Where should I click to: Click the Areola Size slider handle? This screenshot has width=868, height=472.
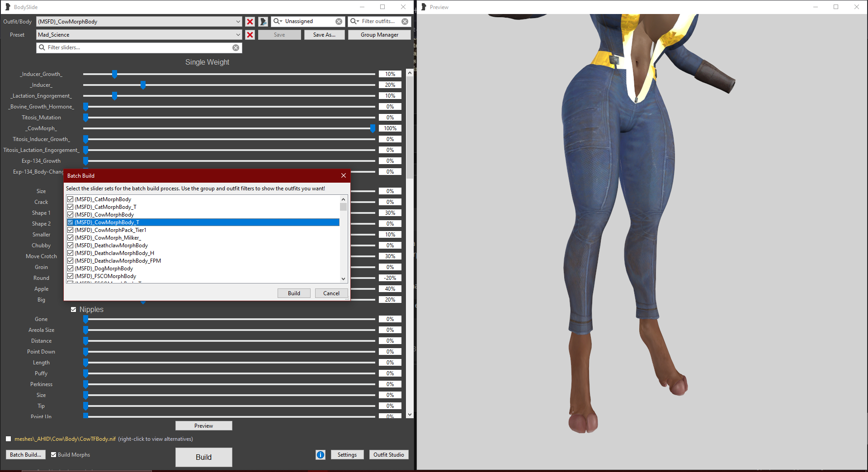click(85, 330)
